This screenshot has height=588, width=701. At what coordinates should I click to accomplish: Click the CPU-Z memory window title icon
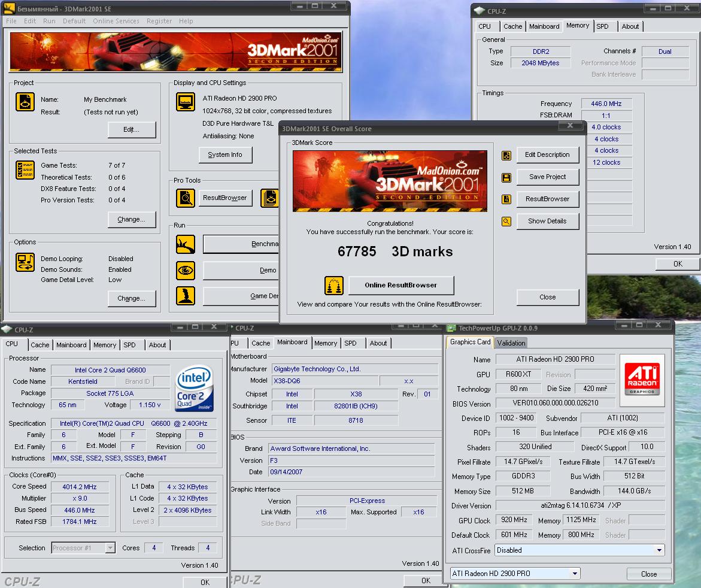click(x=480, y=11)
